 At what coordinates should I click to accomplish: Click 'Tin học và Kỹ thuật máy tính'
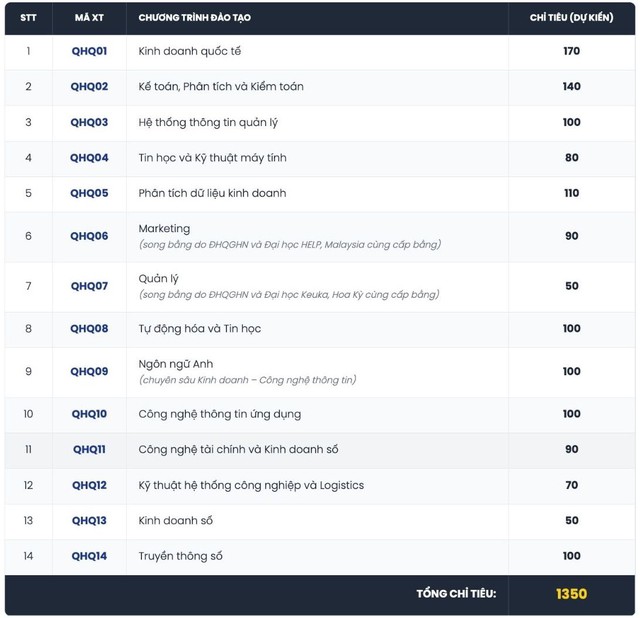205,157
